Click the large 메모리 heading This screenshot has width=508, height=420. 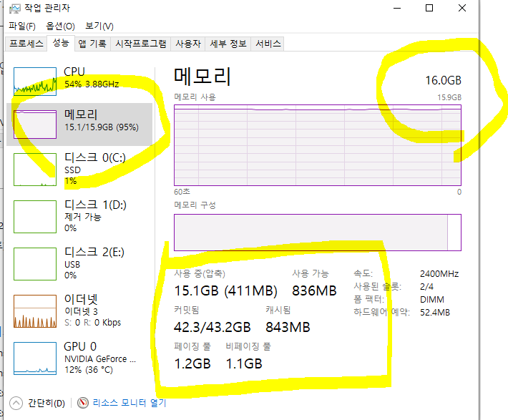[202, 77]
